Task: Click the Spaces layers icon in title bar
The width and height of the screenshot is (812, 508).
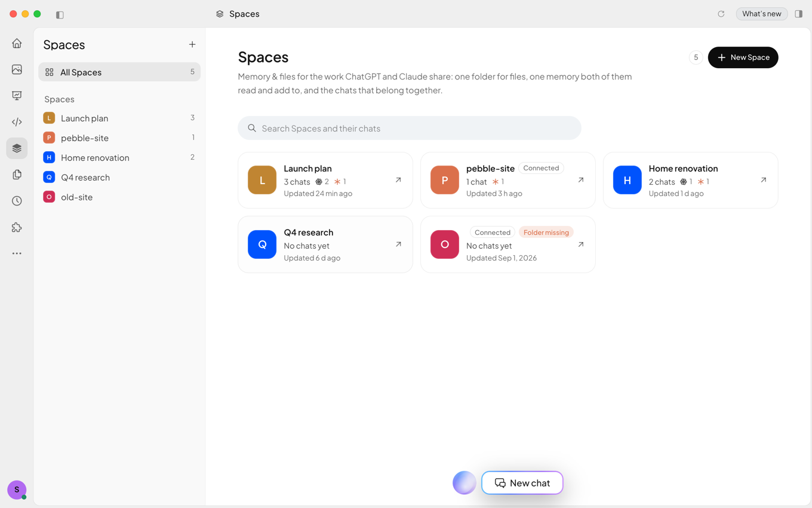Action: (x=220, y=14)
